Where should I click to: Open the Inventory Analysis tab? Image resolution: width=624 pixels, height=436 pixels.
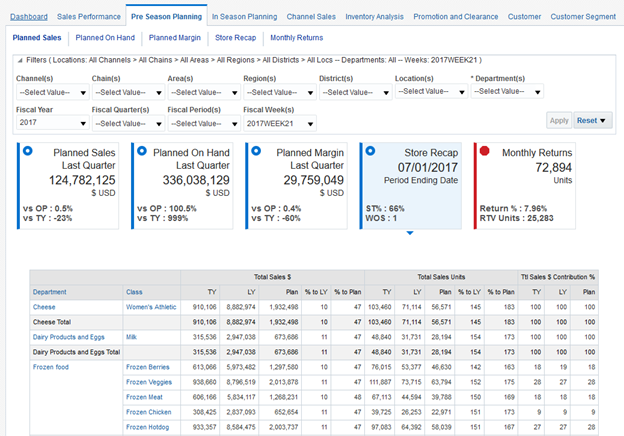pos(374,17)
